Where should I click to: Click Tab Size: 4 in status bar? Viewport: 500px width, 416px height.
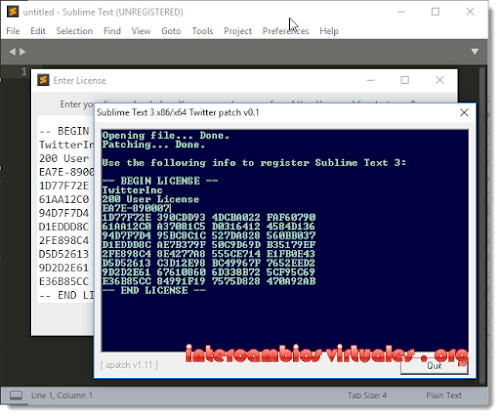click(367, 395)
